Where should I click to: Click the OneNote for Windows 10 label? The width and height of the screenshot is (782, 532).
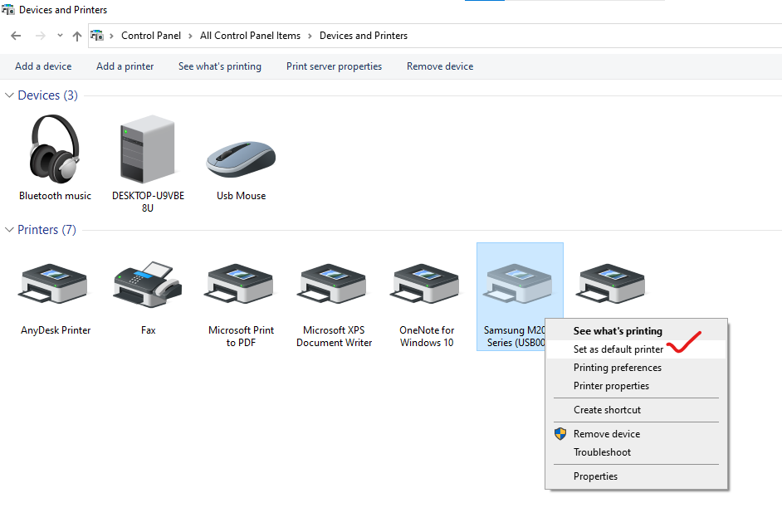pyautogui.click(x=427, y=337)
